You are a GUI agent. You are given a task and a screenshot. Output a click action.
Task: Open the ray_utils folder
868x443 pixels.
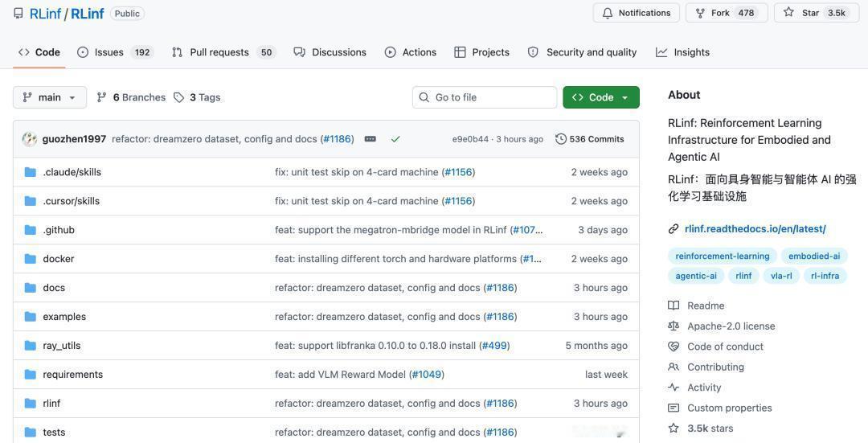[x=61, y=345]
